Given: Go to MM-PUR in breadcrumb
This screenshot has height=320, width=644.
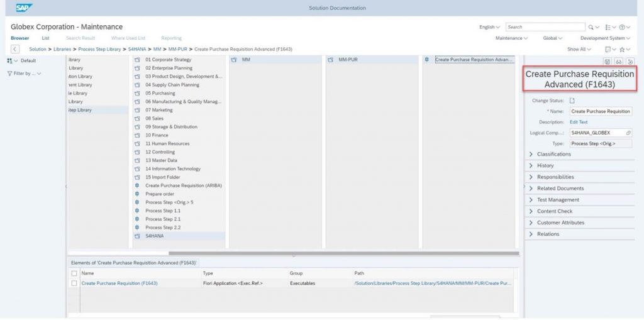Looking at the screenshot, I should [178, 49].
